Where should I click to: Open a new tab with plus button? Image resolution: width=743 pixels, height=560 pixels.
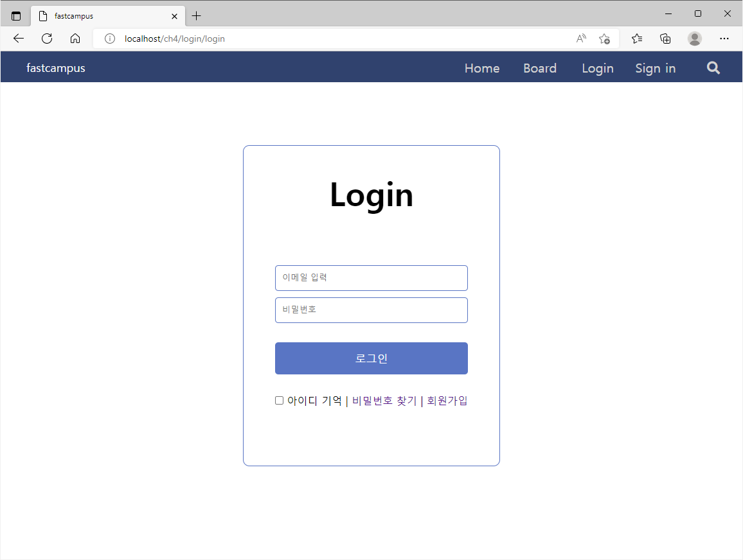click(x=196, y=16)
